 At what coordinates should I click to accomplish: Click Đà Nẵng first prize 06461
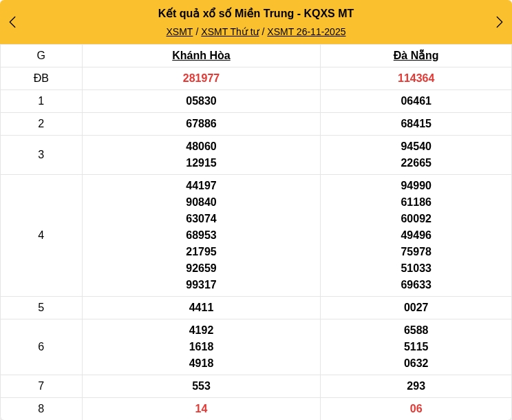click(x=416, y=101)
